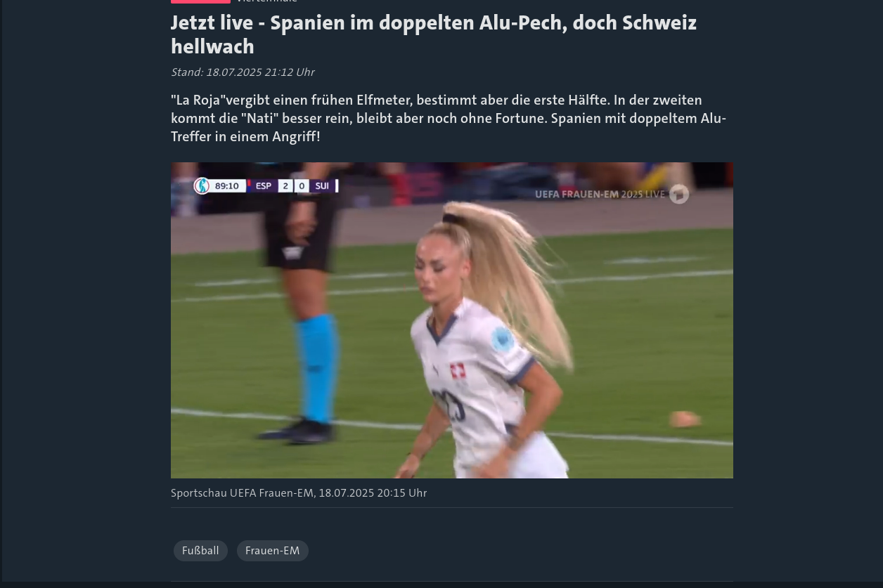The width and height of the screenshot is (883, 588).
Task: Click the Swiss cross badge on the jersey
Action: tap(458, 371)
